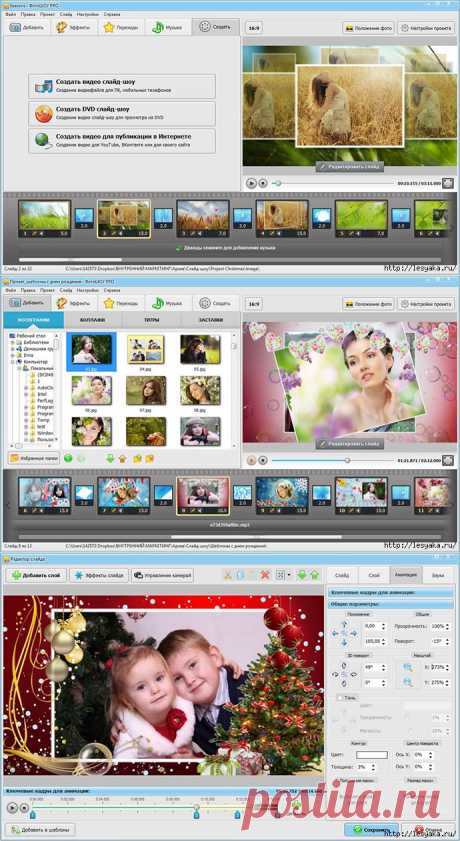Click the upper magnifier icon under Масштаб

point(408,667)
